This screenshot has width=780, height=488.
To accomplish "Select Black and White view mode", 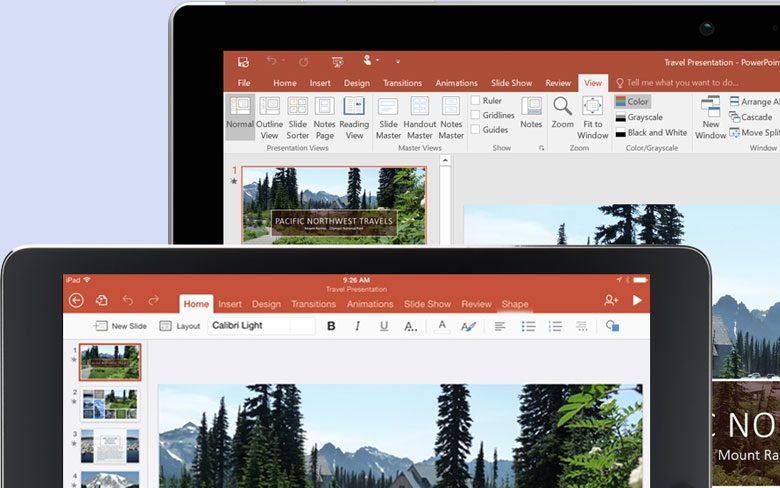I will (651, 133).
